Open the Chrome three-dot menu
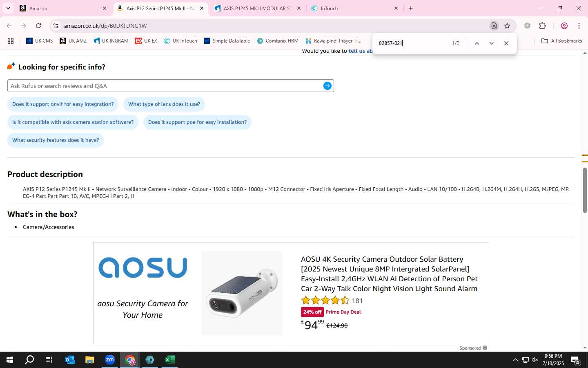This screenshot has width=588, height=368. 579,26
